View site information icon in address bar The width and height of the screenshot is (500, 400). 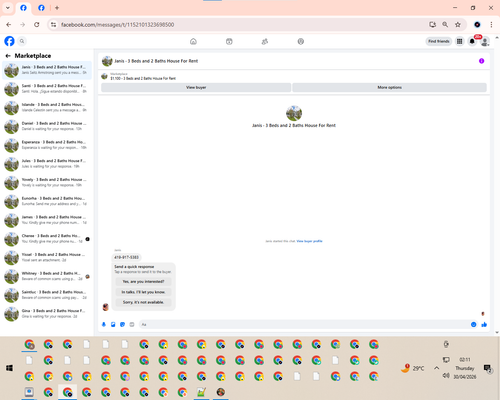click(x=54, y=25)
